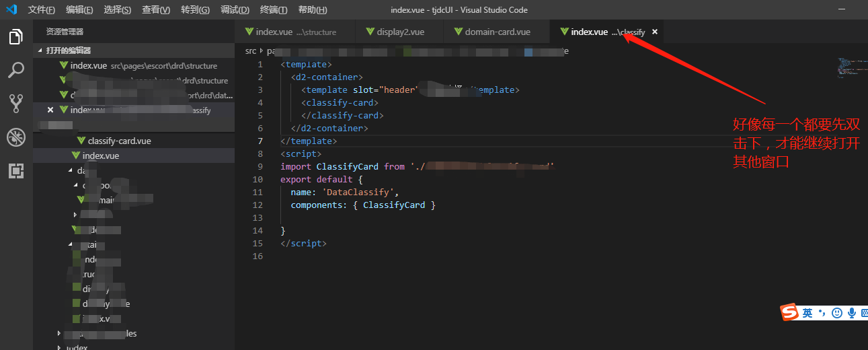Toggle the 英 language mode in Sogou bar
The width and height of the screenshot is (868, 350).
click(807, 313)
